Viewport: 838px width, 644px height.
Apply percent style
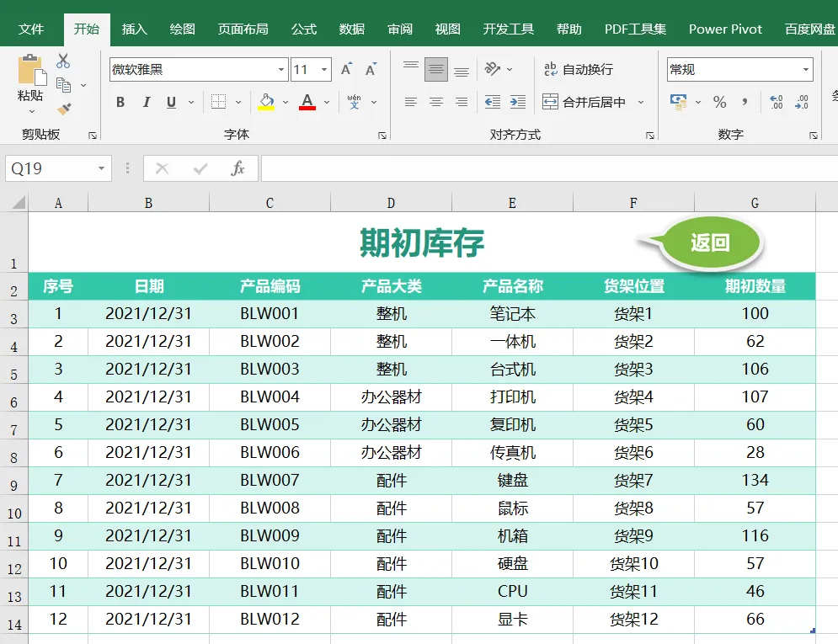point(720,102)
